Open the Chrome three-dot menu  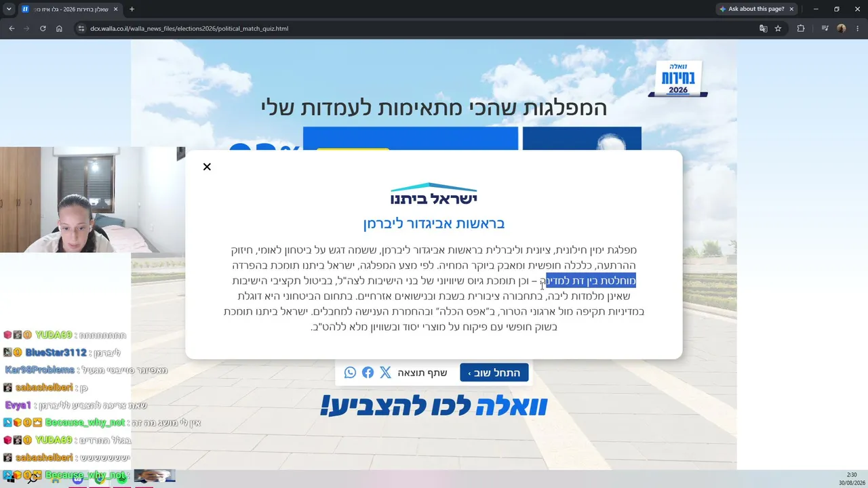coord(858,28)
